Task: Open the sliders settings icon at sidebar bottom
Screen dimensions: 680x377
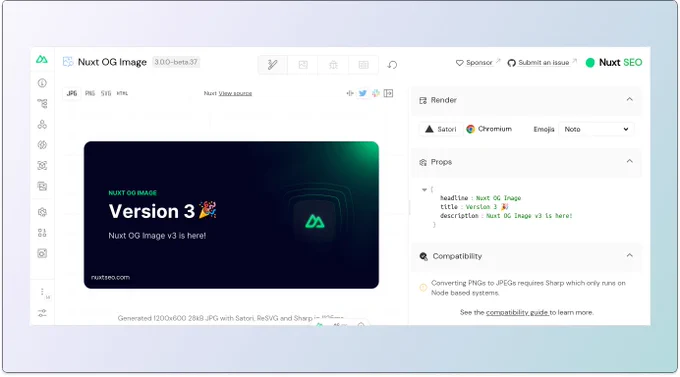Action: coord(42,313)
